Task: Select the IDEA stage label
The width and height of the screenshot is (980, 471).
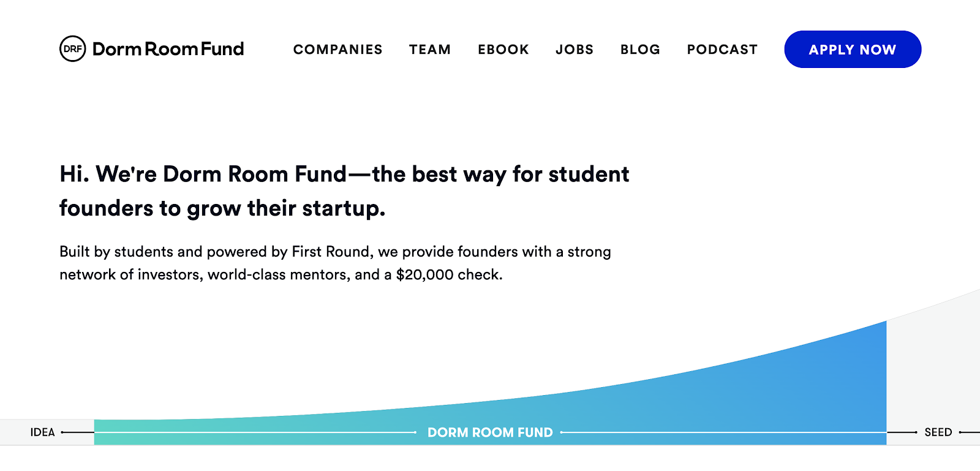Action: 42,432
